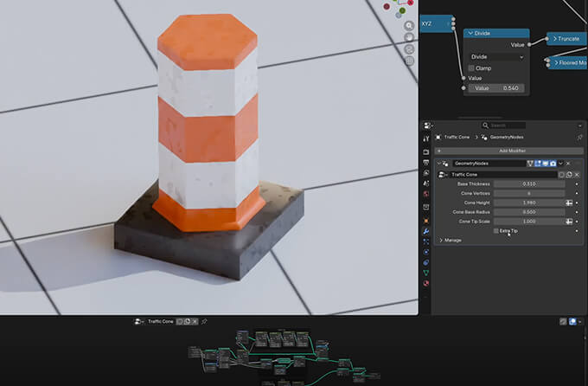588x386 pixels.
Task: Expand the Manage panel
Action: [x=442, y=240]
